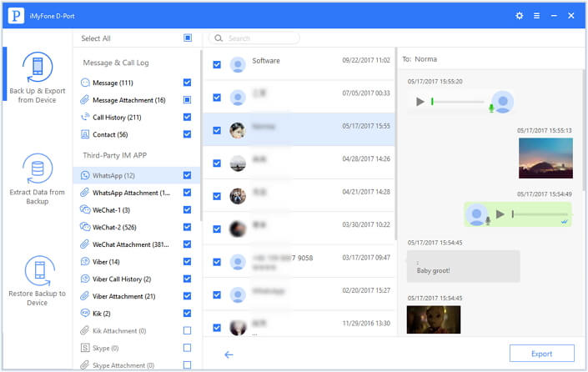The height and width of the screenshot is (372, 588).
Task: Click the Baby groot! text message
Action: [x=464, y=267]
